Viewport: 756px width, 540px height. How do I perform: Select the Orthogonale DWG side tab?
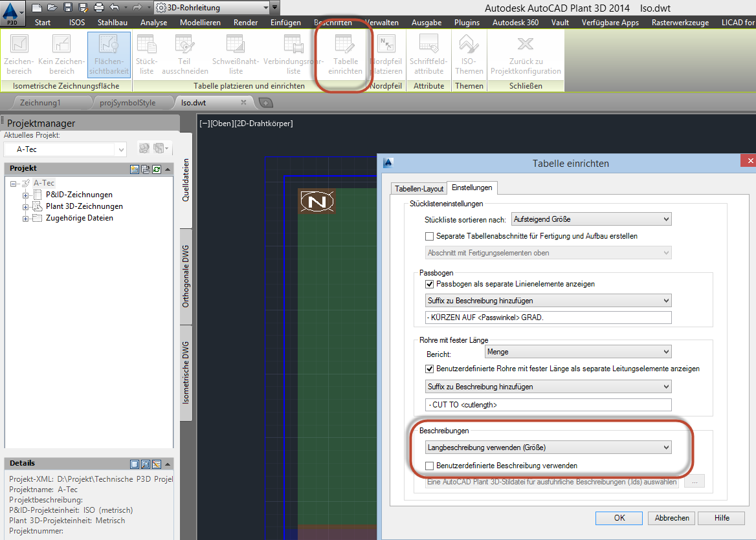[186, 276]
